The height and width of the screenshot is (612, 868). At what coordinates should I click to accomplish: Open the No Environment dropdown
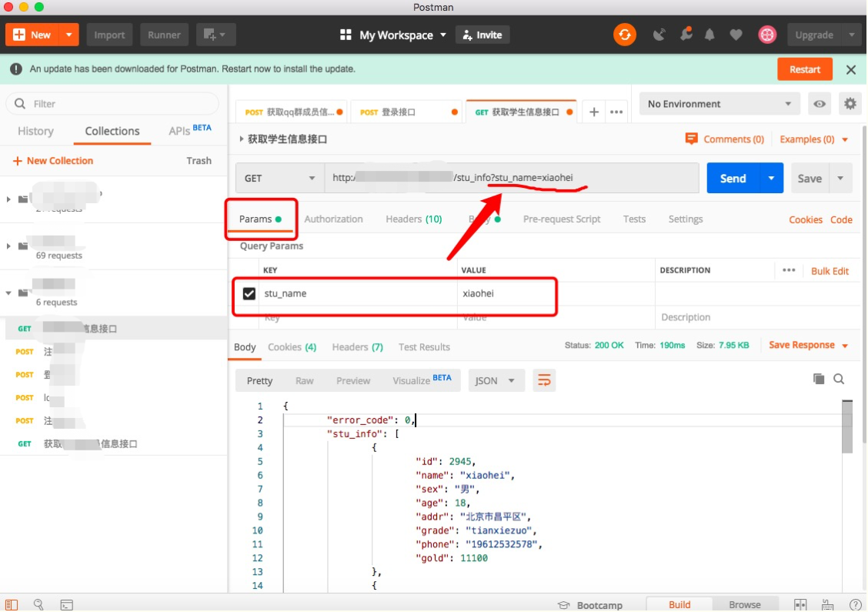[719, 104]
